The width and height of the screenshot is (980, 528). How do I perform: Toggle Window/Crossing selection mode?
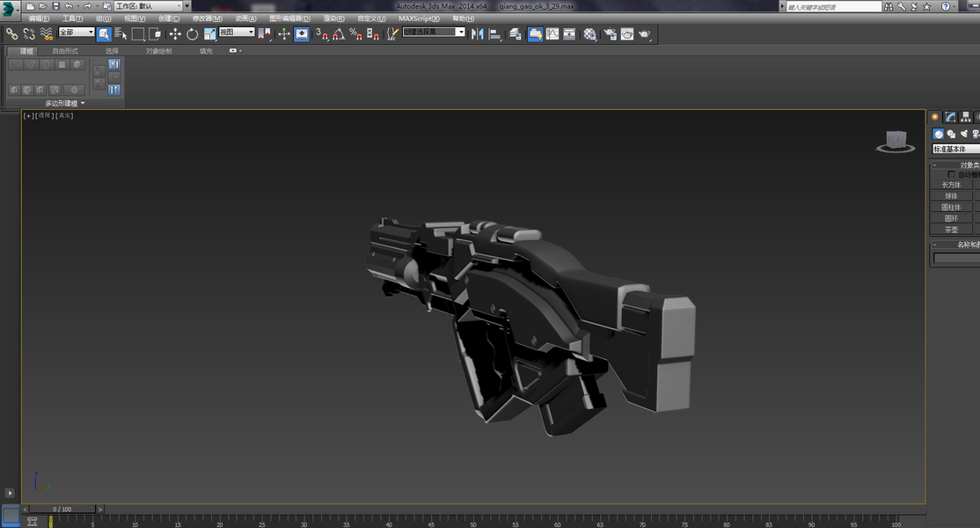[155, 33]
